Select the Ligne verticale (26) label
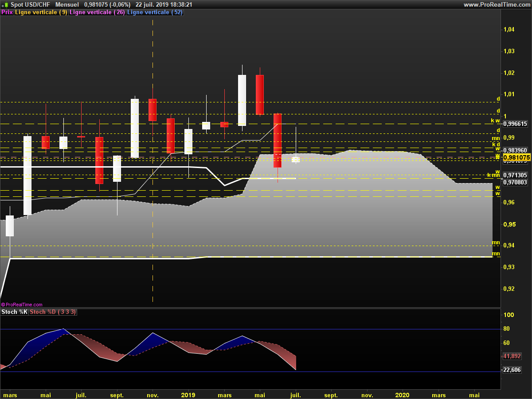Screen dimensions: 532x399 pyautogui.click(x=98, y=12)
